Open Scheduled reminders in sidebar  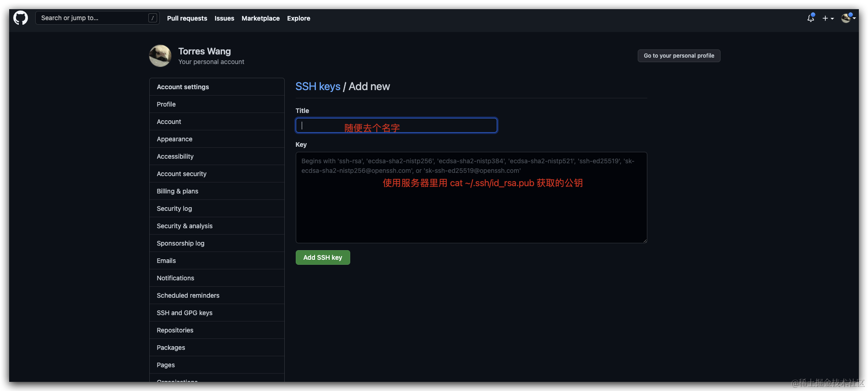pos(217,295)
